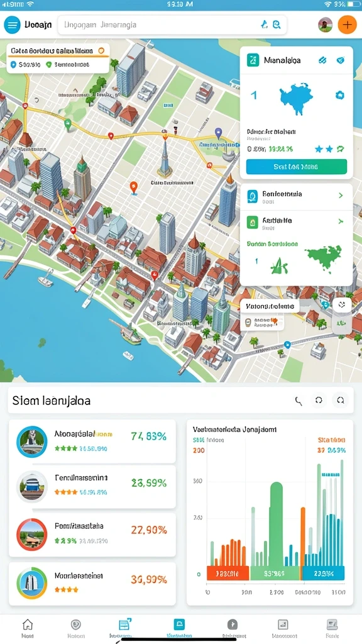The width and height of the screenshot is (362, 644).
Task: Open the user profile avatar
Action: (x=325, y=25)
